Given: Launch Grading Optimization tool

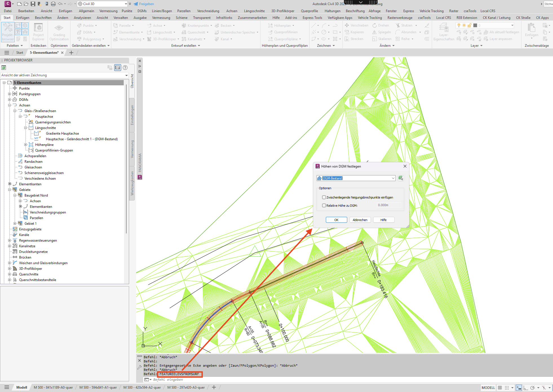Looking at the screenshot, I should tap(59, 32).
